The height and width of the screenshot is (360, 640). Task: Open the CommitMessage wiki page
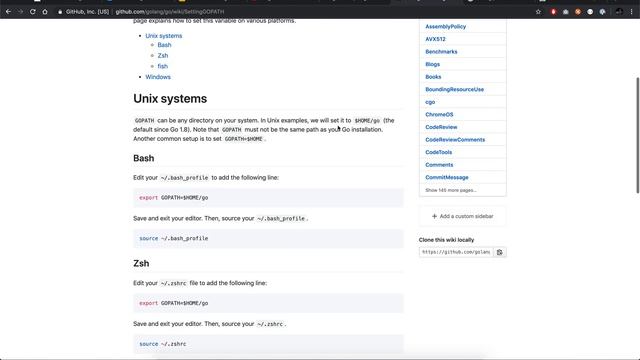pos(447,178)
